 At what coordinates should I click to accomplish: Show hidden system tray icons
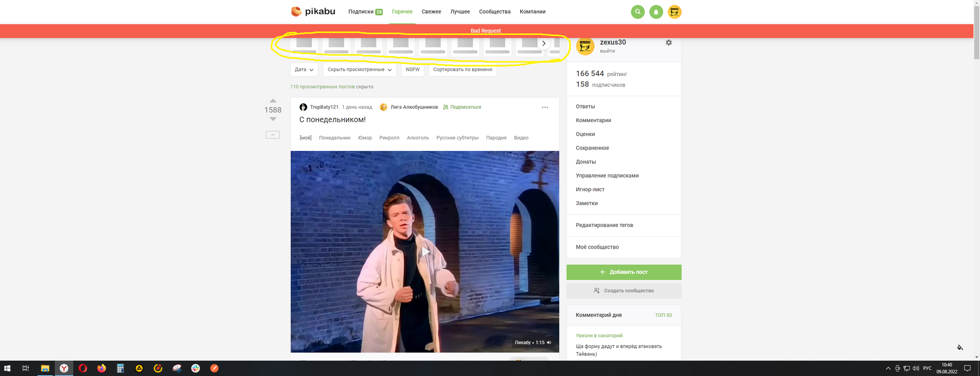(x=888, y=368)
